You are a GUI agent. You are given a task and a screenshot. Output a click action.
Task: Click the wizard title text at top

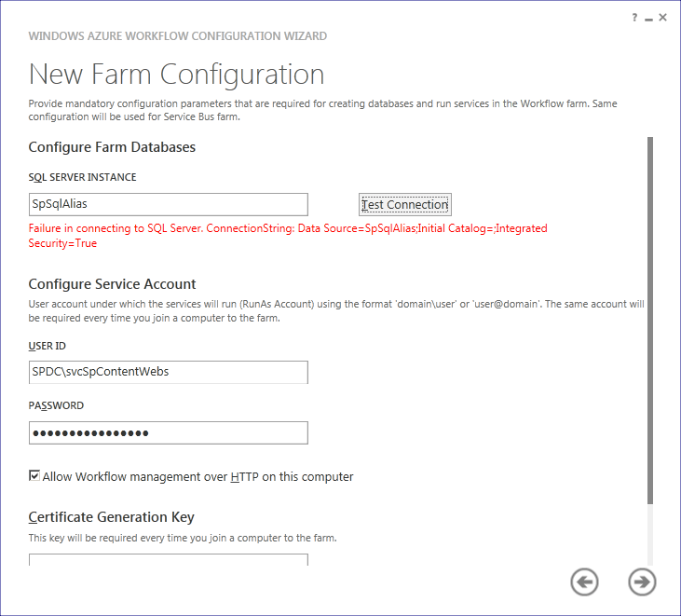[x=178, y=36]
